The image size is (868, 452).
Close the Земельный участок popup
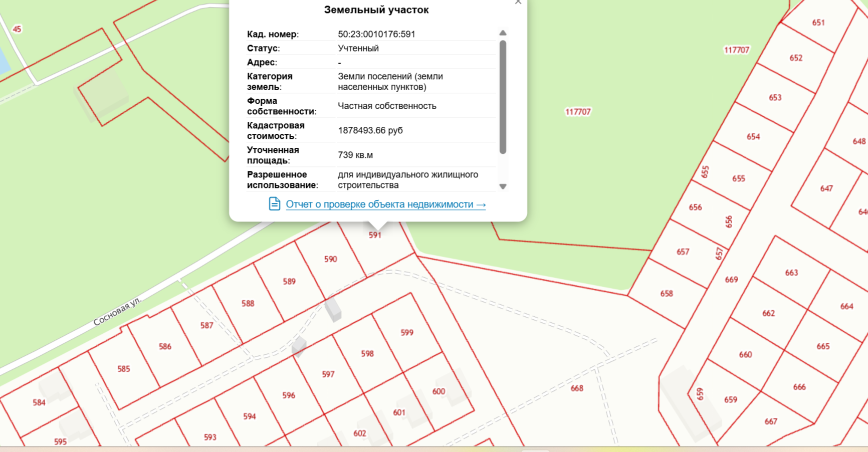point(518,2)
